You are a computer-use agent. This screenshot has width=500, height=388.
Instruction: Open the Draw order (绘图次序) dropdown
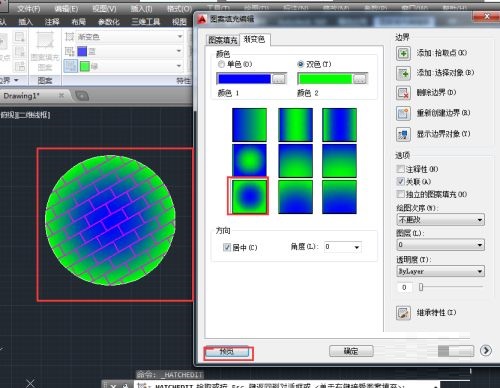[x=480, y=220]
